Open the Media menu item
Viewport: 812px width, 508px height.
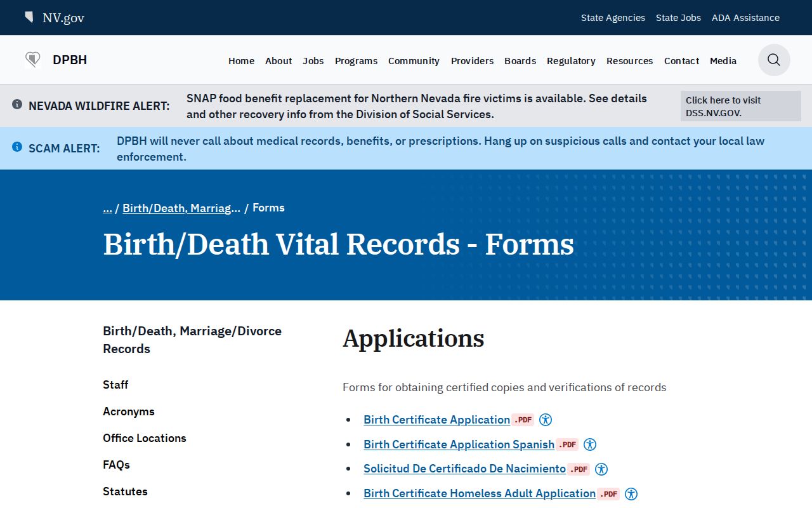coord(723,61)
